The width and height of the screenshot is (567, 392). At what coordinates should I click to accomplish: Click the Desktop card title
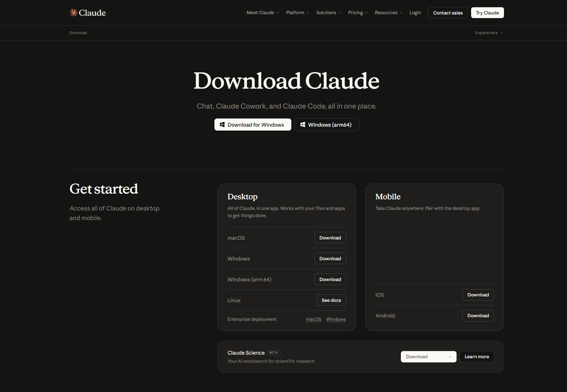pyautogui.click(x=242, y=197)
